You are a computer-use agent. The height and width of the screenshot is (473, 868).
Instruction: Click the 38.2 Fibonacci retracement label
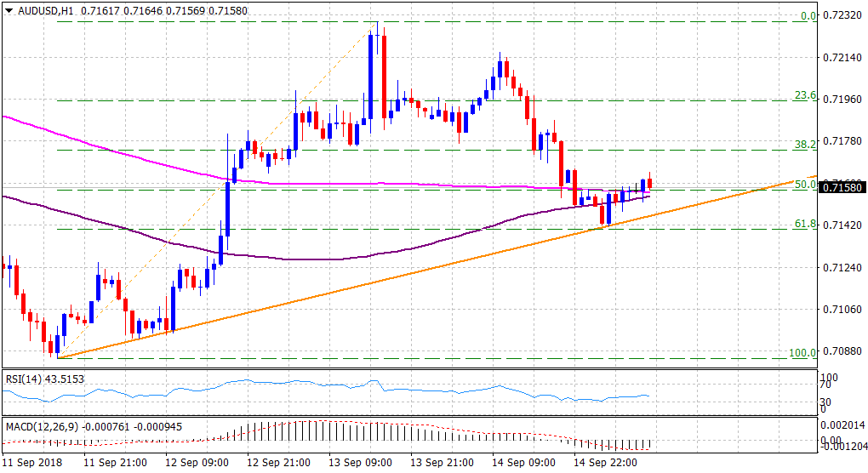[x=805, y=145]
